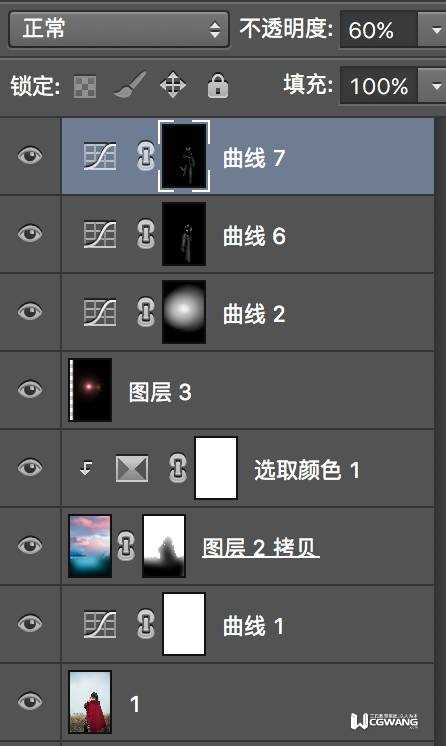Viewport: 446px width, 746px height.
Task: Select the radial gradient mask thumbnail of 曲线 2
Action: pos(184,312)
